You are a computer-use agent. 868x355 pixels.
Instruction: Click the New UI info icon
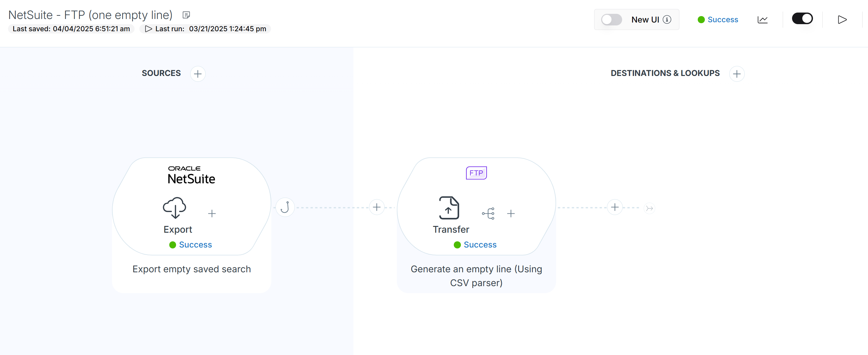click(667, 20)
